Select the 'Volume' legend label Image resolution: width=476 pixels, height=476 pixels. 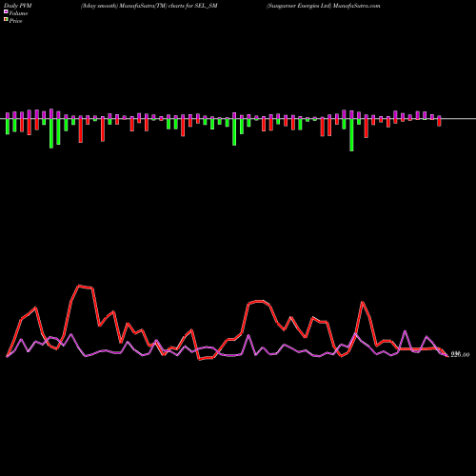coord(18,13)
